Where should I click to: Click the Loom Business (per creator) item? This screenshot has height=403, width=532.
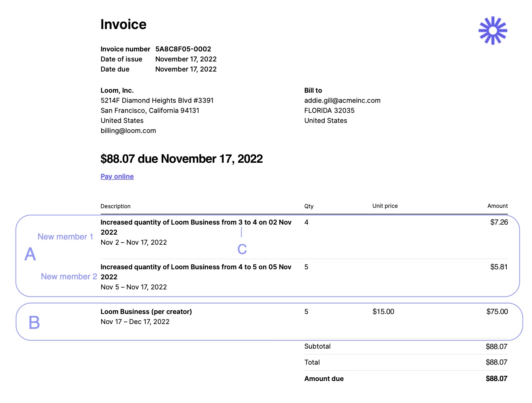point(146,312)
